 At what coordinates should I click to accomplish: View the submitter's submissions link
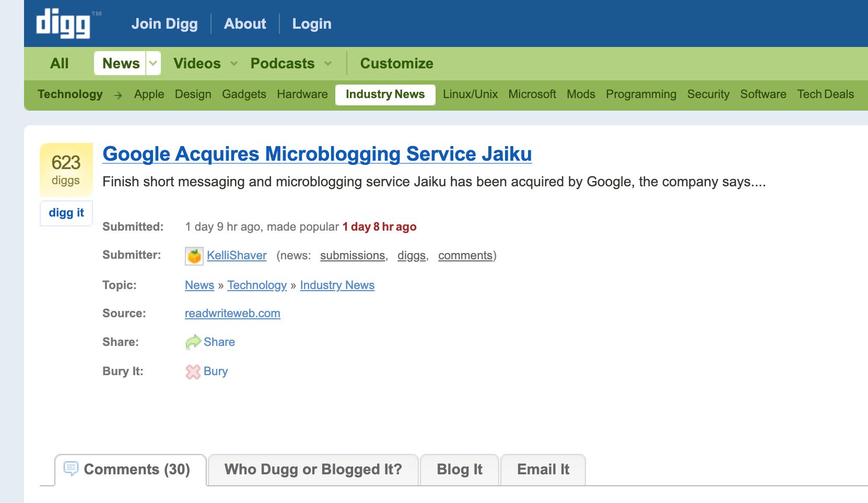point(353,255)
